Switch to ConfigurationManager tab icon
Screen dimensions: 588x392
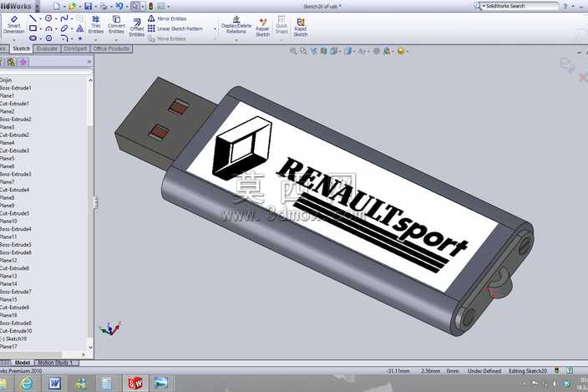[11, 62]
